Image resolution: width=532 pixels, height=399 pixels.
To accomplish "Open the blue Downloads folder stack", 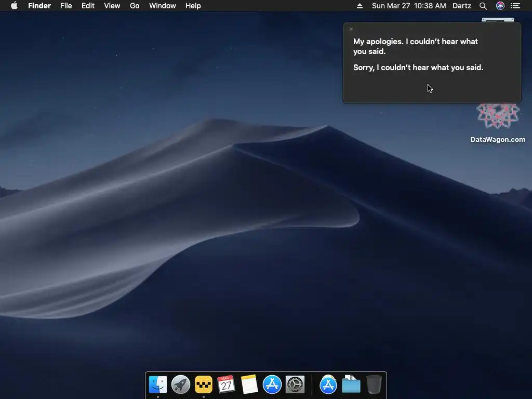I will pyautogui.click(x=351, y=384).
